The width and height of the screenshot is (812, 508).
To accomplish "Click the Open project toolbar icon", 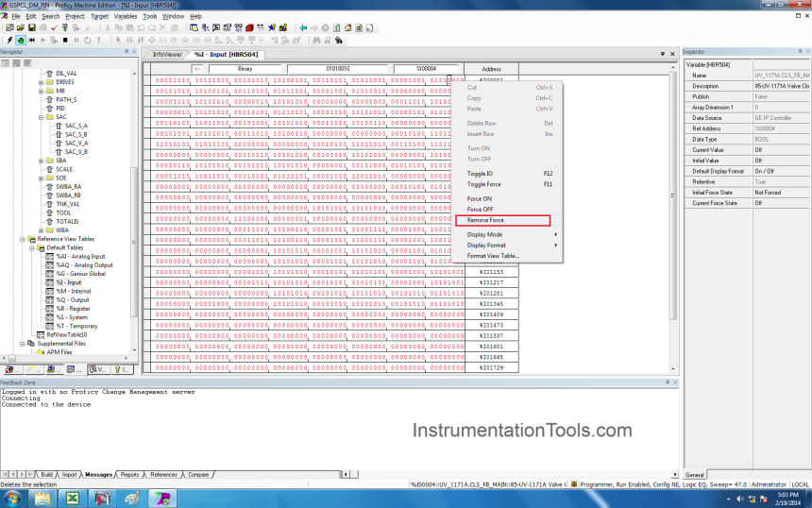I will click(x=21, y=27).
